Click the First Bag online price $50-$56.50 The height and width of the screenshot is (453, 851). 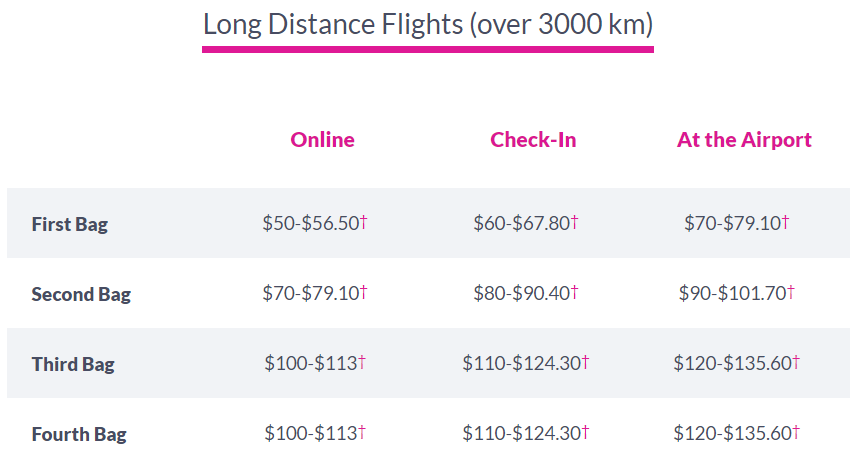click(310, 223)
